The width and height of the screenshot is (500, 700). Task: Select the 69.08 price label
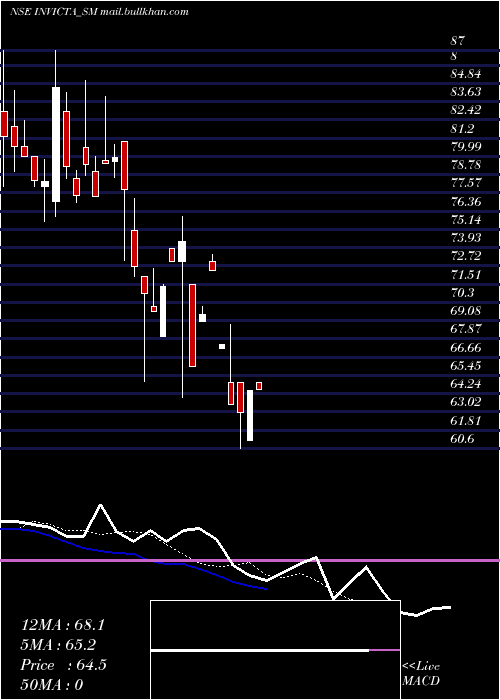coord(466,311)
